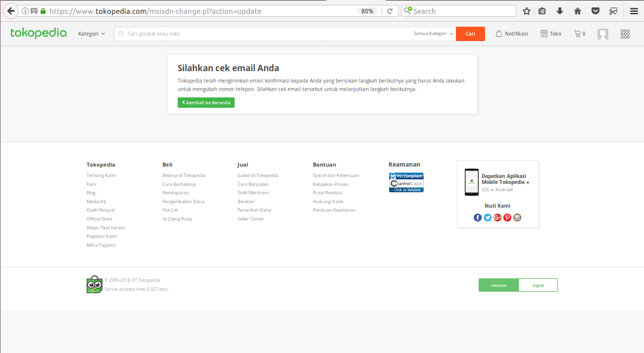Expand the Kategori dropdown
Image resolution: width=644 pixels, height=353 pixels.
[x=92, y=34]
